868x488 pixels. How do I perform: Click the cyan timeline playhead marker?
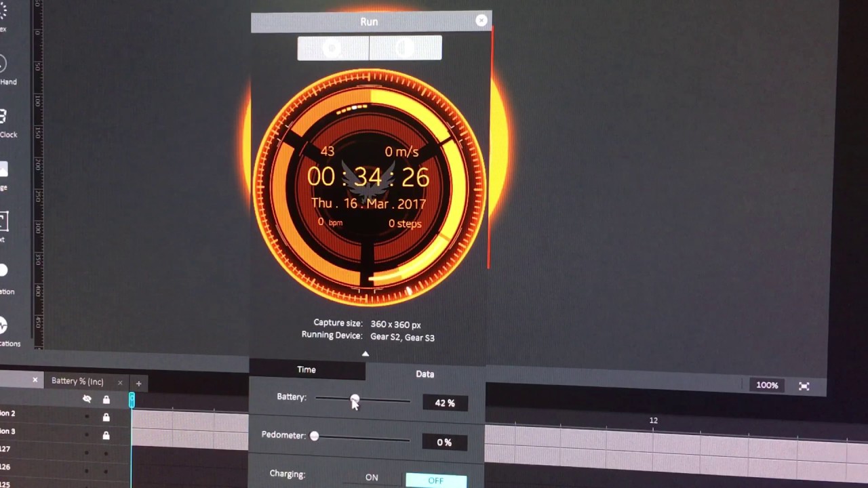(x=132, y=401)
